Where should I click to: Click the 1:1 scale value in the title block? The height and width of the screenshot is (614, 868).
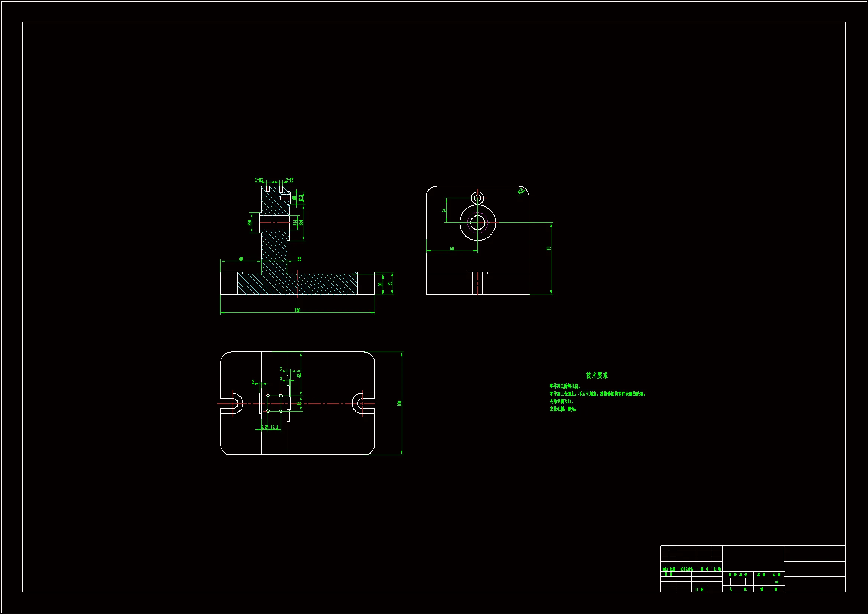click(x=776, y=582)
